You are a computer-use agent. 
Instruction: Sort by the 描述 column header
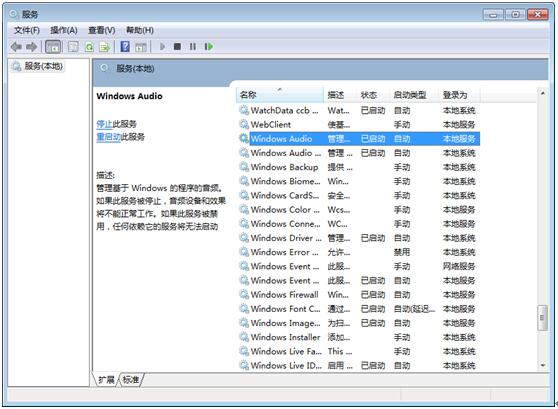click(340, 95)
